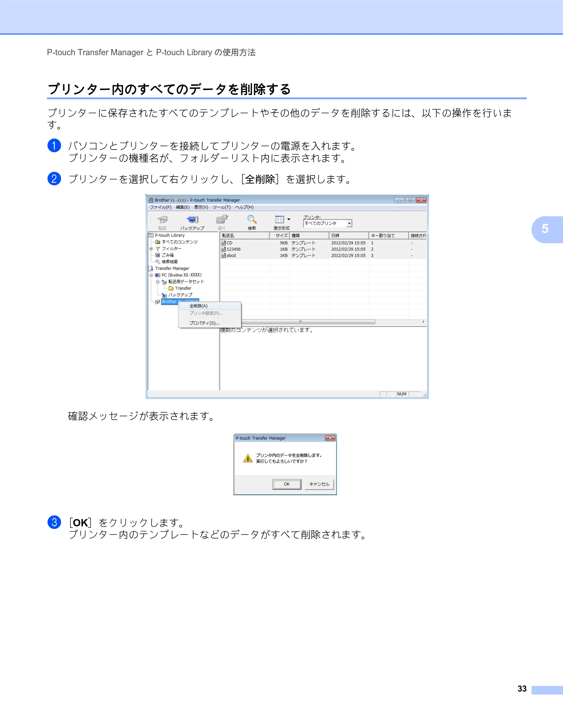Click the 転送用データセット tree icon
This screenshot has height=728, width=563.
click(164, 282)
